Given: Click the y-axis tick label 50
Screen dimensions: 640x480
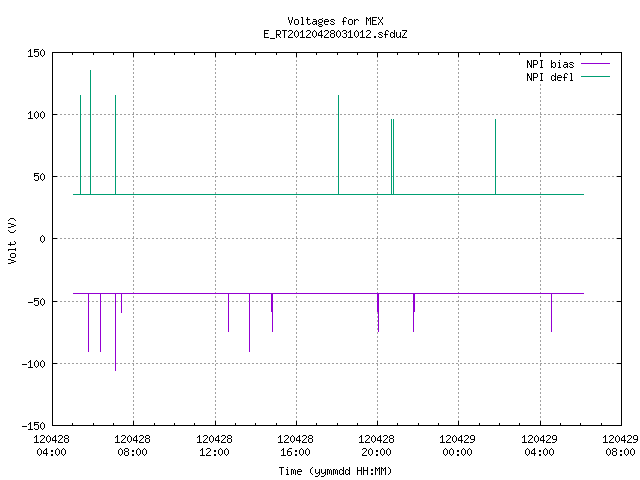Looking at the screenshot, I should click(39, 177).
